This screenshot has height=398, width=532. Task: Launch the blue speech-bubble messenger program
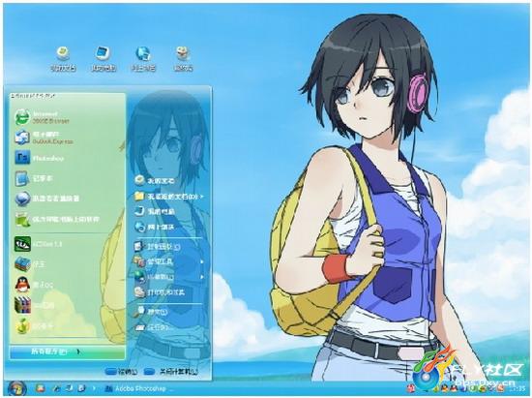pyautogui.click(x=46, y=199)
